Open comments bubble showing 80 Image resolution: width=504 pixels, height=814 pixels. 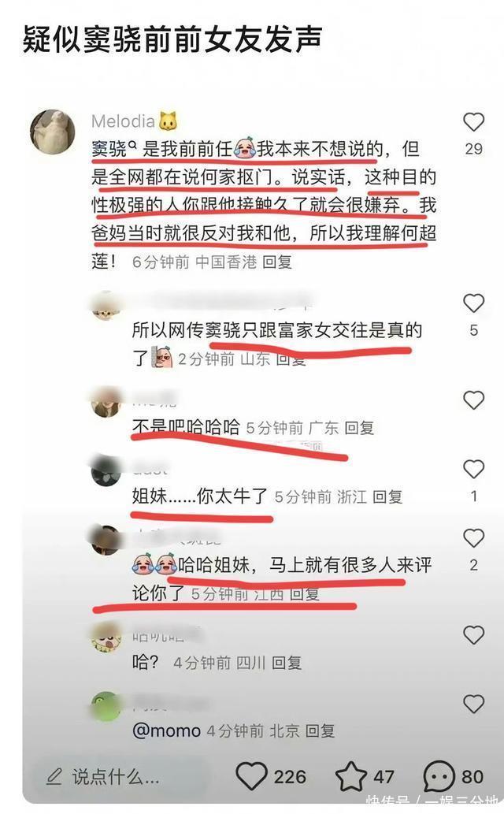[439, 776]
